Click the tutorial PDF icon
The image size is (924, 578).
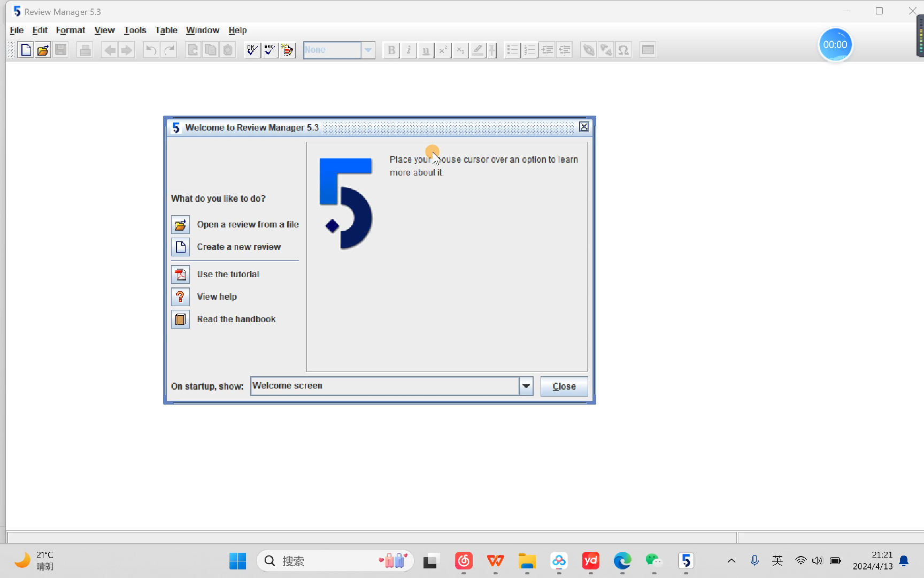point(180,274)
